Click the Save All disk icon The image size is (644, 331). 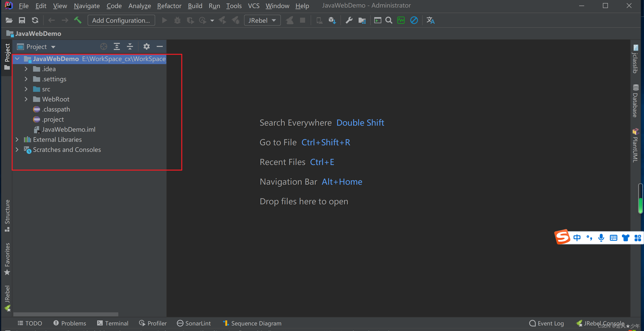(22, 20)
